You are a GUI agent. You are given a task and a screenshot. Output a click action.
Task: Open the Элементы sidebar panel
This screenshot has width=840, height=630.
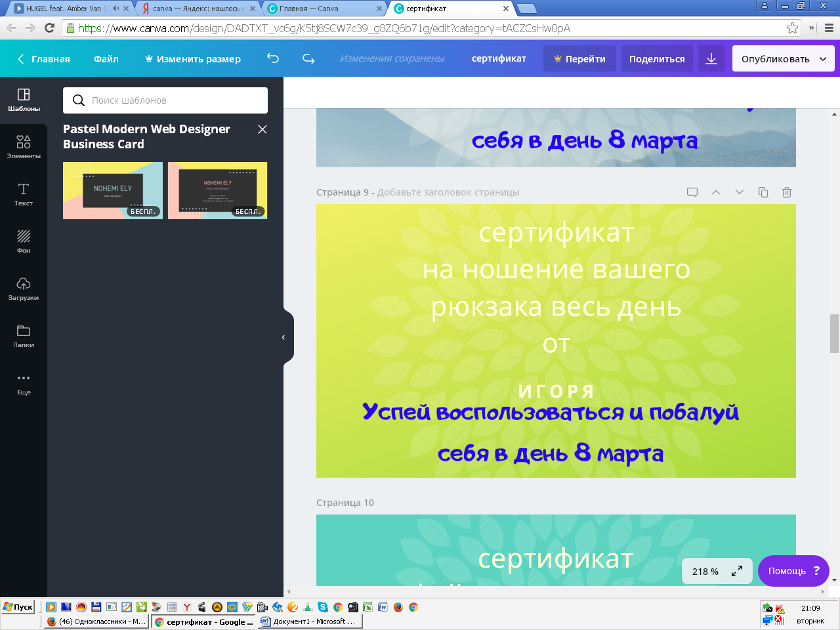click(24, 147)
